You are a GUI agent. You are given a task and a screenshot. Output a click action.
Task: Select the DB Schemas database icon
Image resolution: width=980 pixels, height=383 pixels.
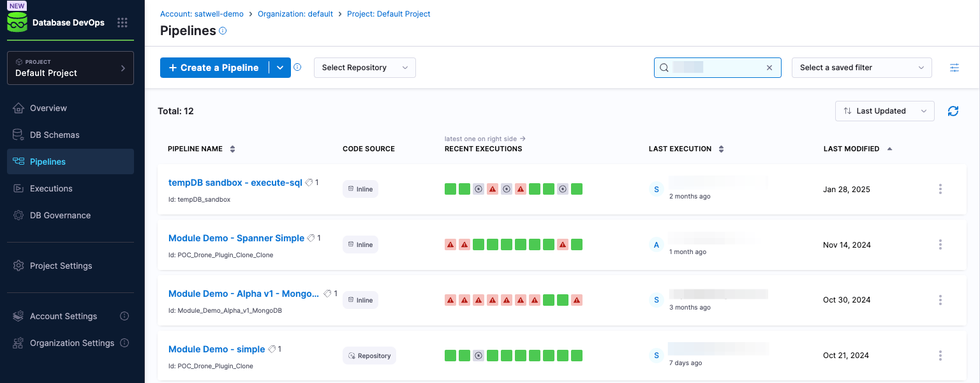point(19,134)
